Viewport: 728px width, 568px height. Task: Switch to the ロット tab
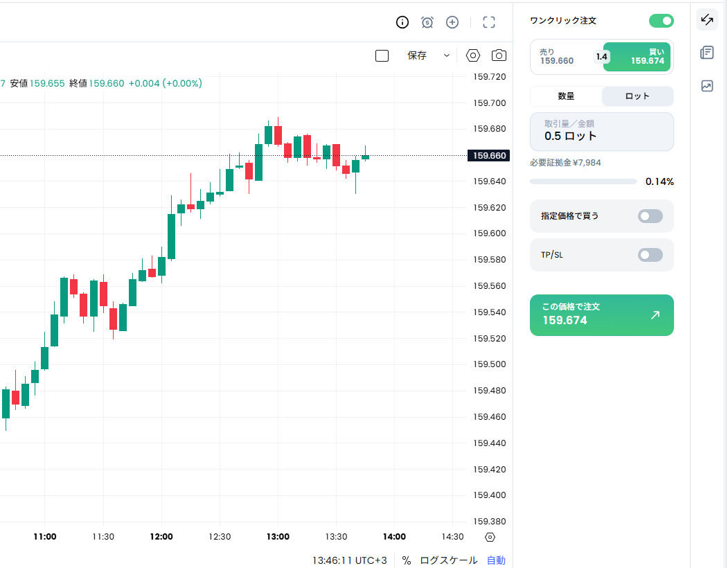point(637,96)
